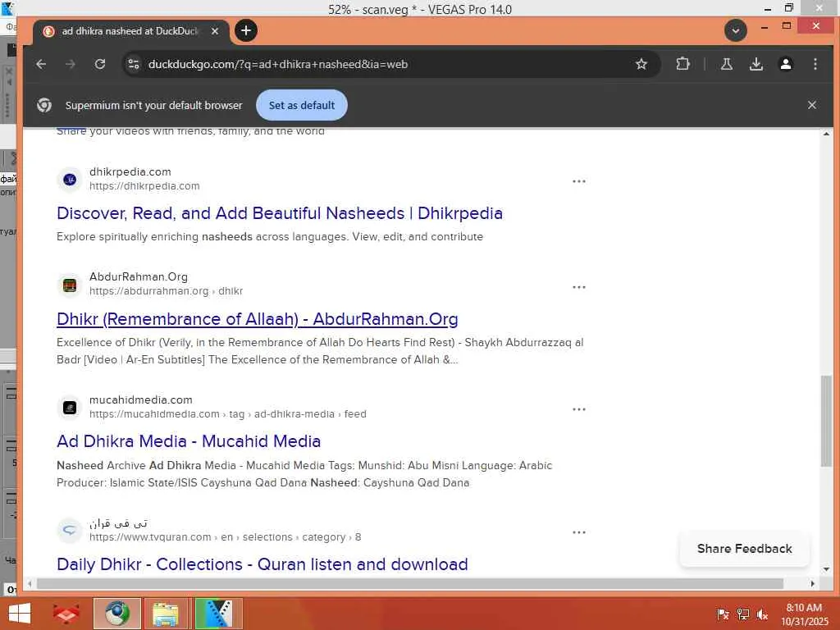Viewport: 840px width, 630px height.
Task: Switch to Supermium browser on the taskbar
Action: click(x=117, y=614)
